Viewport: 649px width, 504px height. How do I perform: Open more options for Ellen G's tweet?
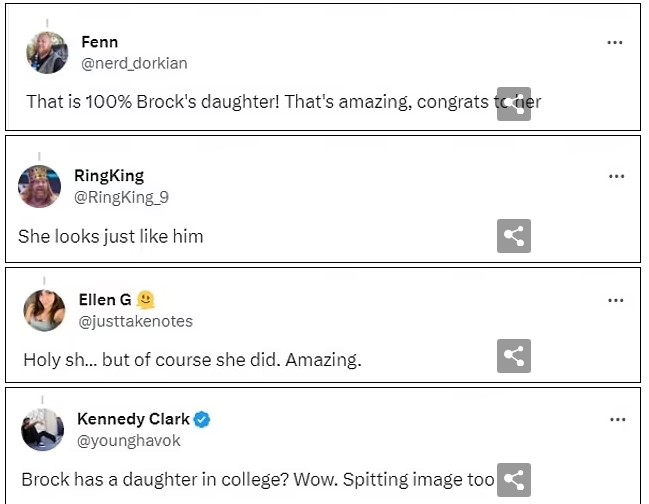616,300
